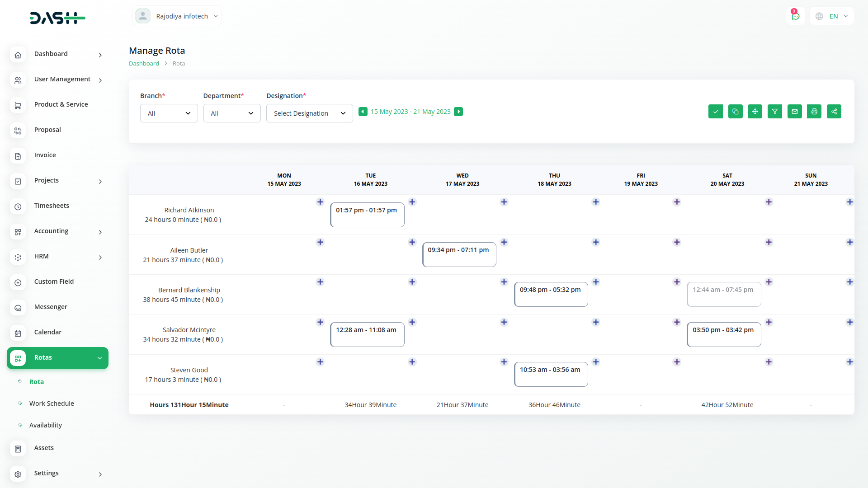Click the green checkmark publish icon
The image size is (868, 488).
[x=715, y=112]
